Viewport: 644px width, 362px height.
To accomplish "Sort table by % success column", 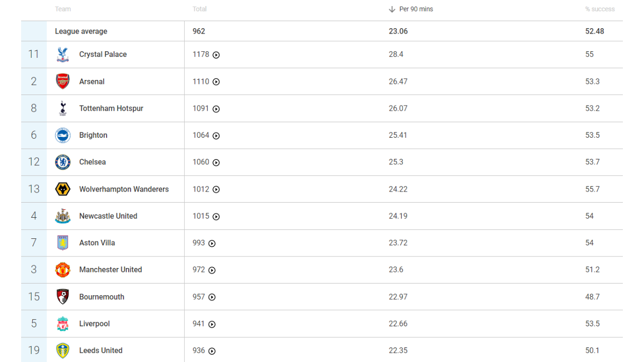I will tap(600, 9).
